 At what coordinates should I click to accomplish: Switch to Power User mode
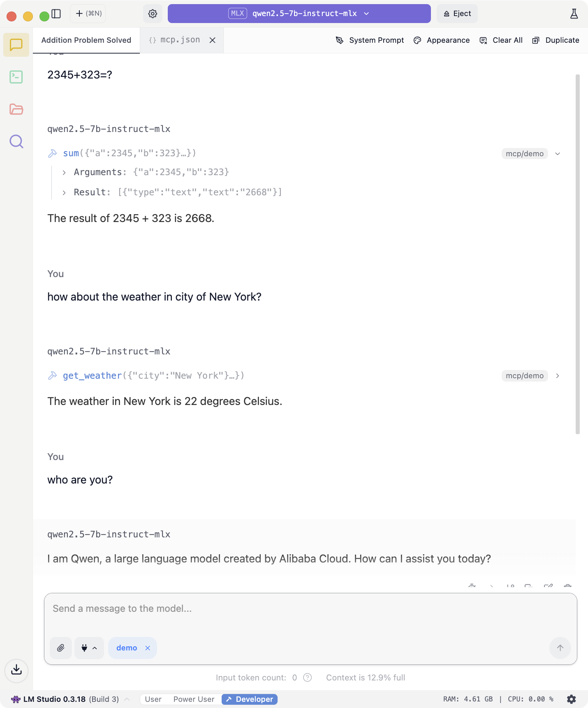pos(194,699)
